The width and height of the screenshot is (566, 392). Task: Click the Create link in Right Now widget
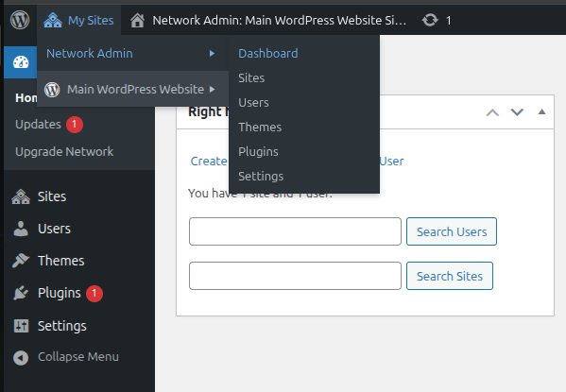(209, 161)
